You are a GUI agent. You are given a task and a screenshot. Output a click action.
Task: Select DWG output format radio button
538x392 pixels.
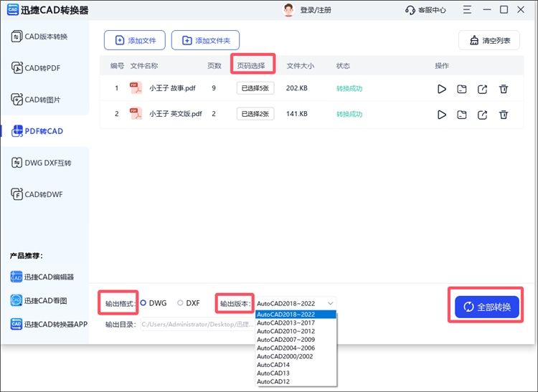pos(143,303)
